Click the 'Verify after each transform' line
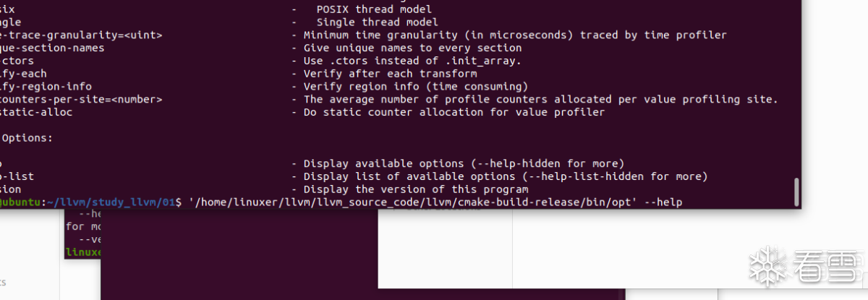The height and width of the screenshot is (300, 868). click(x=390, y=73)
